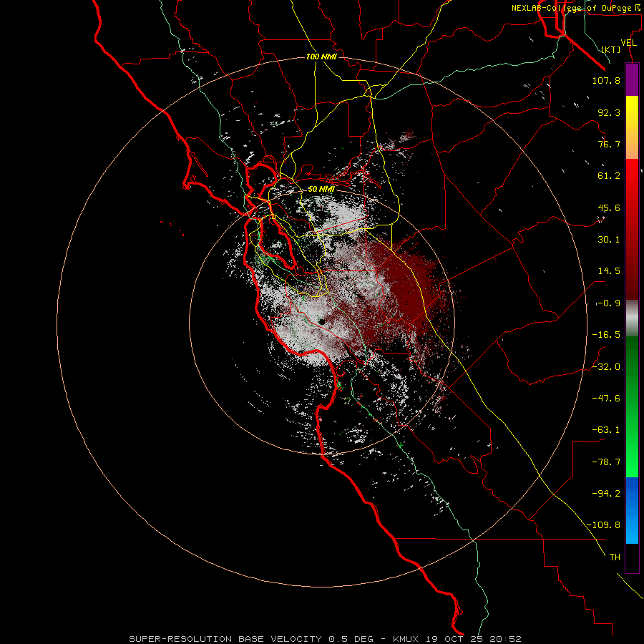This screenshot has height=644, width=644.
Task: Click the 50 NMI range ring label
Action: point(321,189)
